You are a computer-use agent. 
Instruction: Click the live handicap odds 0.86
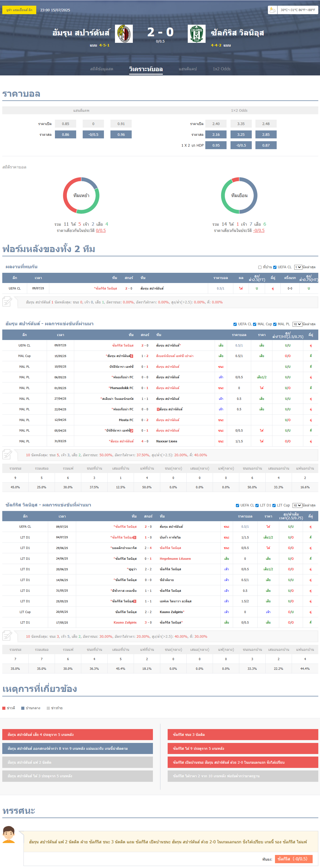tap(66, 134)
